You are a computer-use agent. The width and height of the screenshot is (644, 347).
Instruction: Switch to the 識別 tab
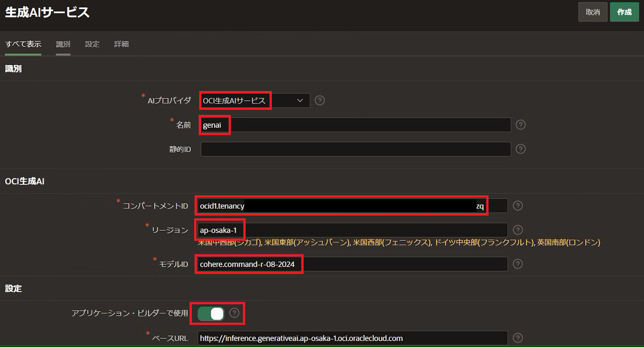coord(63,44)
